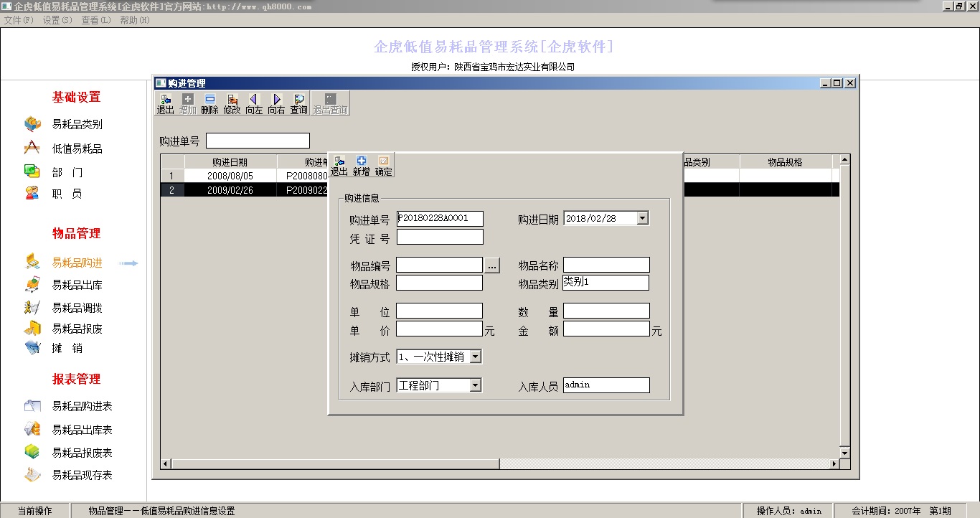The width and height of the screenshot is (980, 518).
Task: Click the browse button next to 物品编号
Action: coord(491,265)
